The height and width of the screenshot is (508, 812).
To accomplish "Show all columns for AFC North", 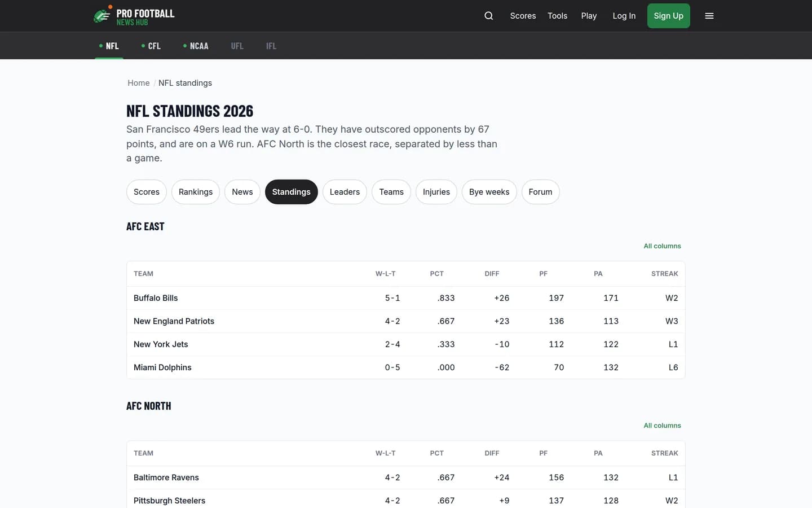I will coord(662,426).
